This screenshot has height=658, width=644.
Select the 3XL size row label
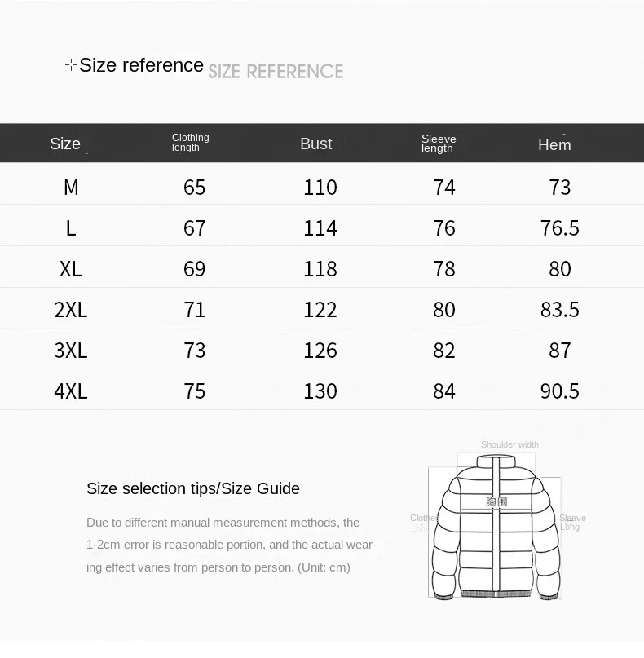coord(70,351)
